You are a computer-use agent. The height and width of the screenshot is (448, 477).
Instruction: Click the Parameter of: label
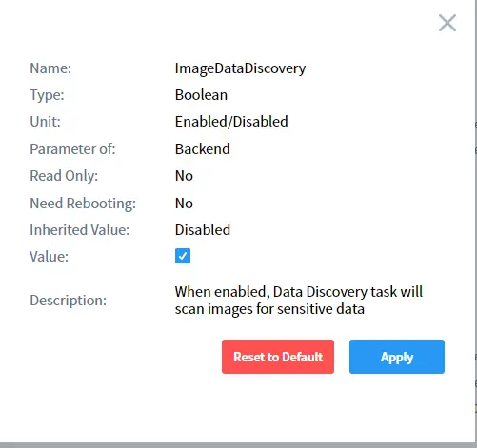click(x=72, y=149)
